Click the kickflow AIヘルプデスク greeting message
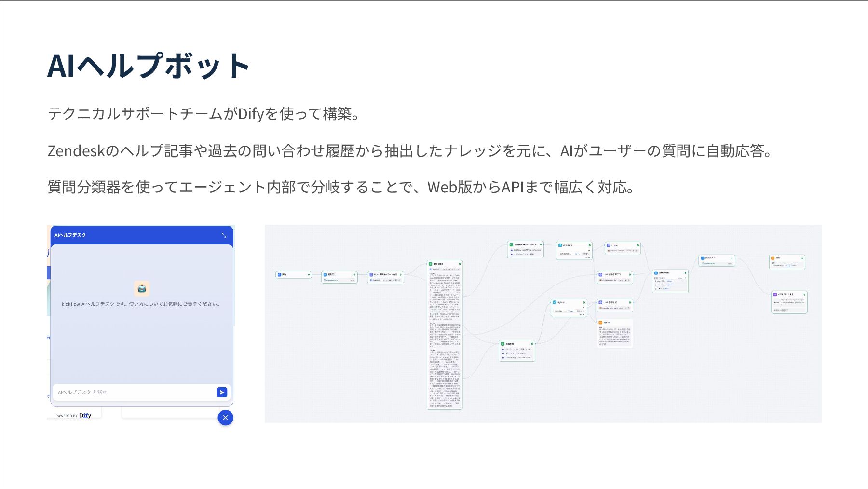The width and height of the screenshot is (868, 489). point(141,304)
